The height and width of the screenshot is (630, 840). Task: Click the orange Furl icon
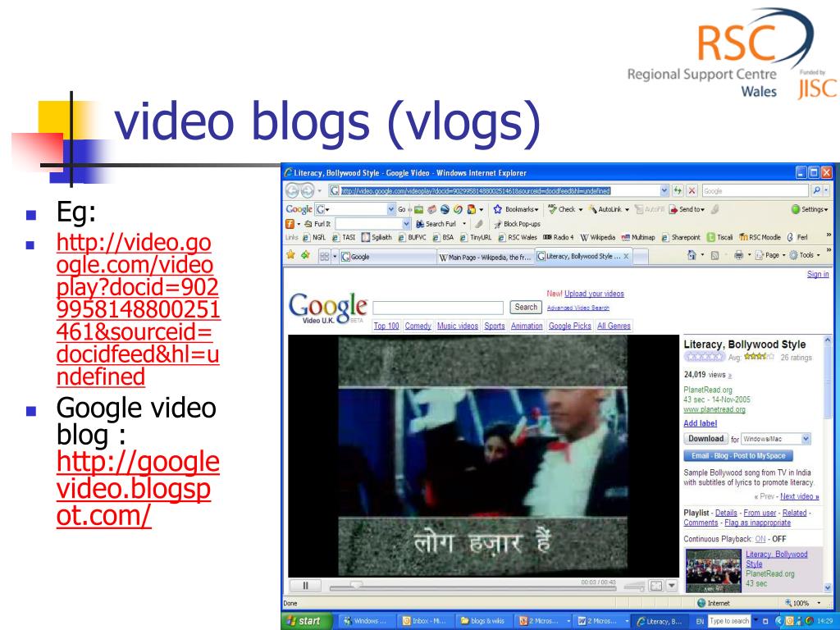pos(290,224)
